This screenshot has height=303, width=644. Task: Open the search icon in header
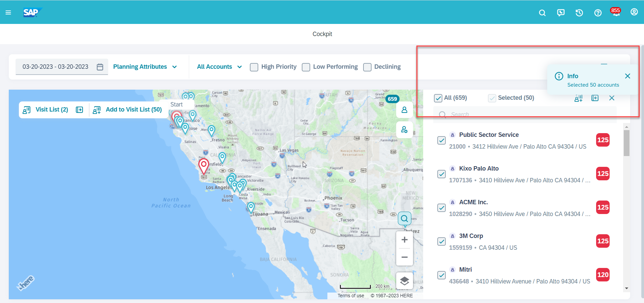(542, 13)
